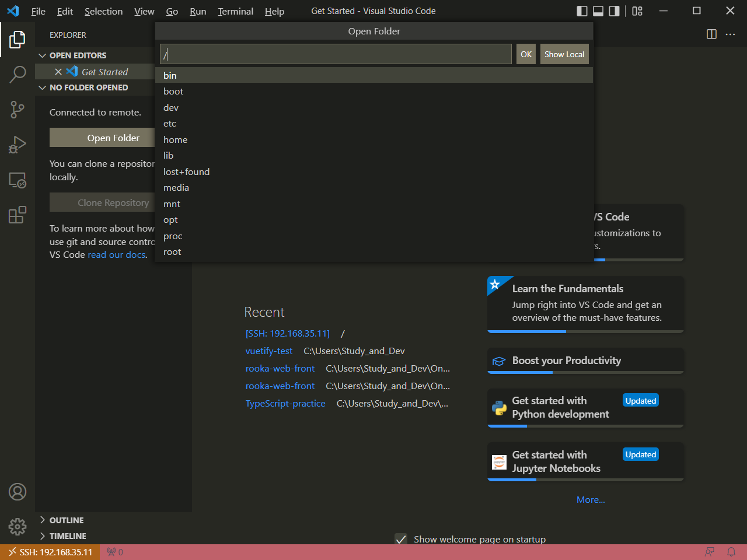The width and height of the screenshot is (747, 560).
Task: Split the editor to the right
Action: [x=711, y=34]
